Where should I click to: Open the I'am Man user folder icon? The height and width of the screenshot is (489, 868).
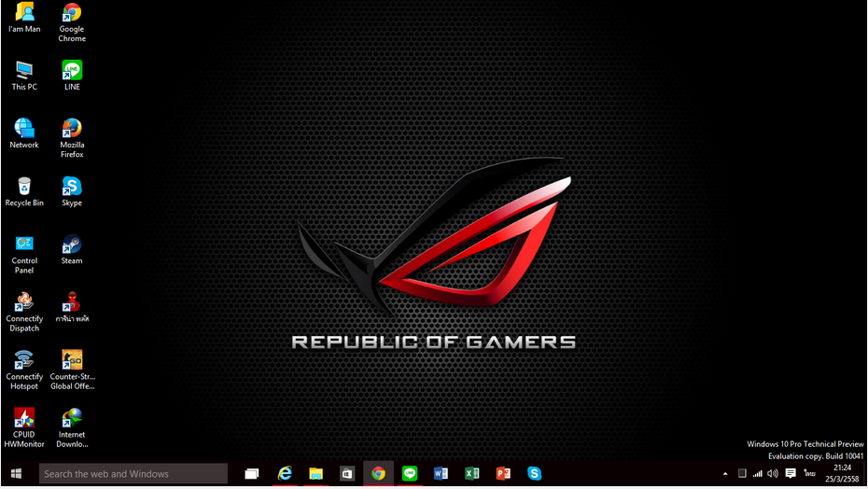tap(24, 18)
